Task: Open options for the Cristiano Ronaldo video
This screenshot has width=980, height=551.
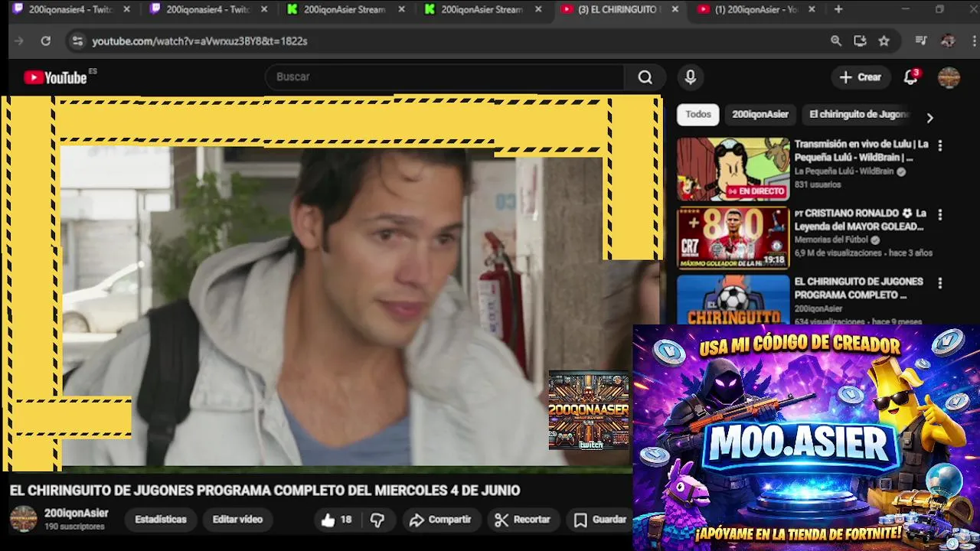Action: coord(939,215)
